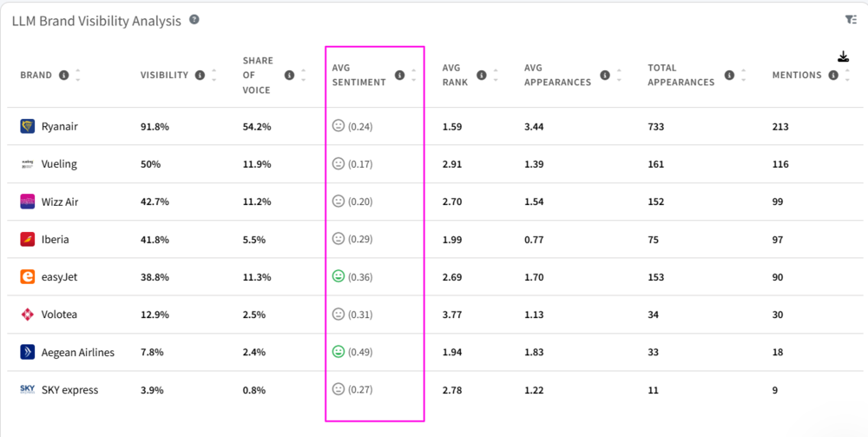Select the Volotea brand name

click(x=59, y=315)
